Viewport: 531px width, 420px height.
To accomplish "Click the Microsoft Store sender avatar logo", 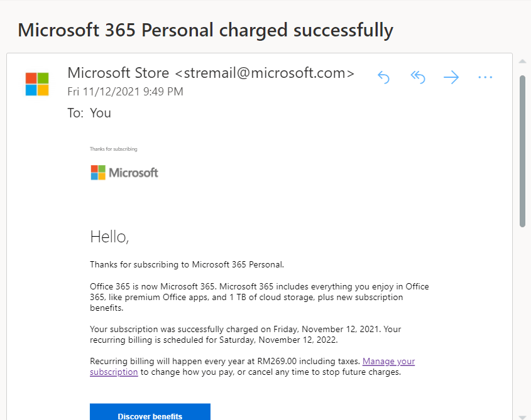I will click(37, 84).
